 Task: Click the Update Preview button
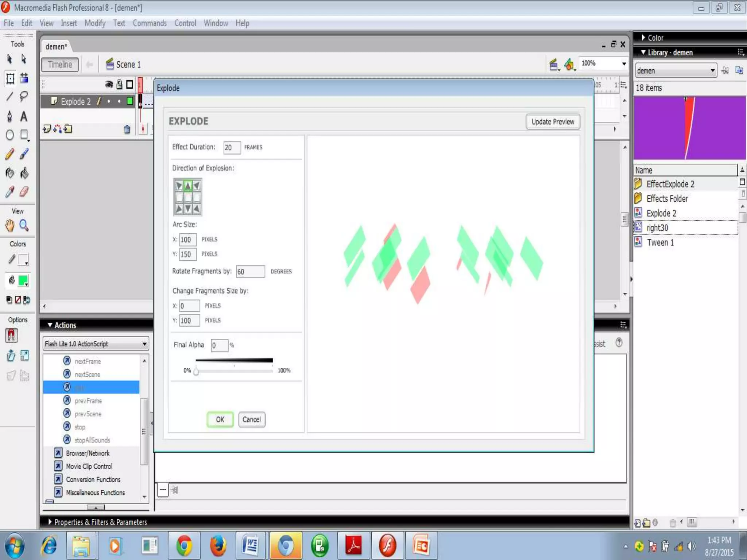coord(553,122)
